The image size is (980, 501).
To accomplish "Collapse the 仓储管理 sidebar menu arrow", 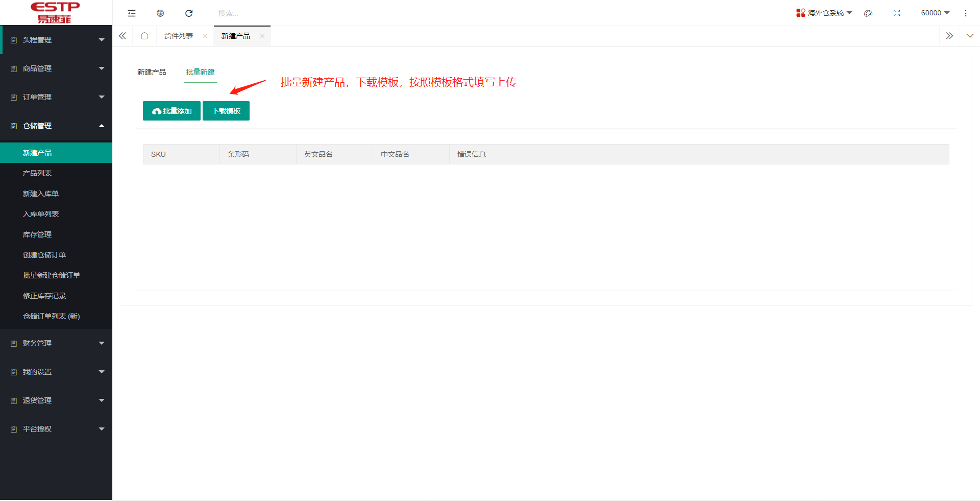I will 102,126.
